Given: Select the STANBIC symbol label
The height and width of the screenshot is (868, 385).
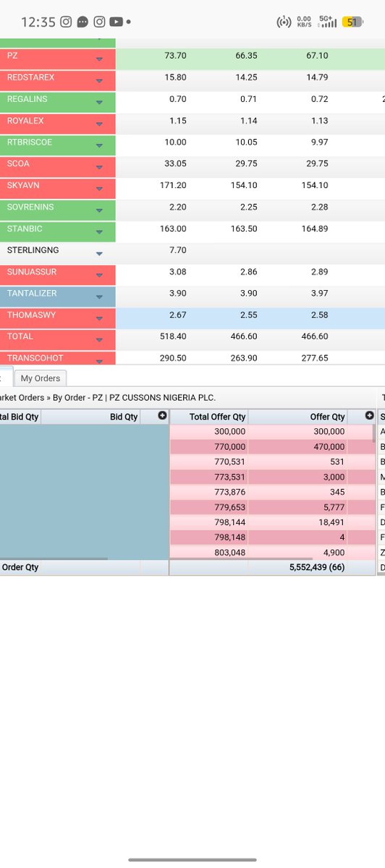Looking at the screenshot, I should (25, 229).
